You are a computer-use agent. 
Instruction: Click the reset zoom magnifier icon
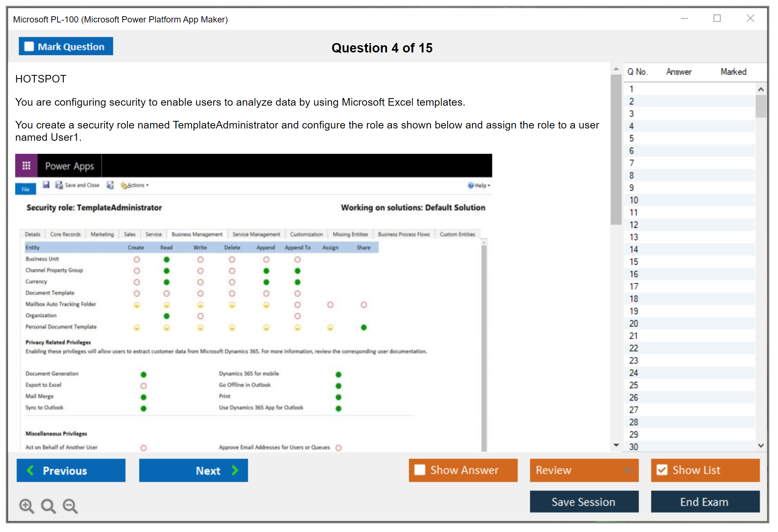(x=48, y=506)
